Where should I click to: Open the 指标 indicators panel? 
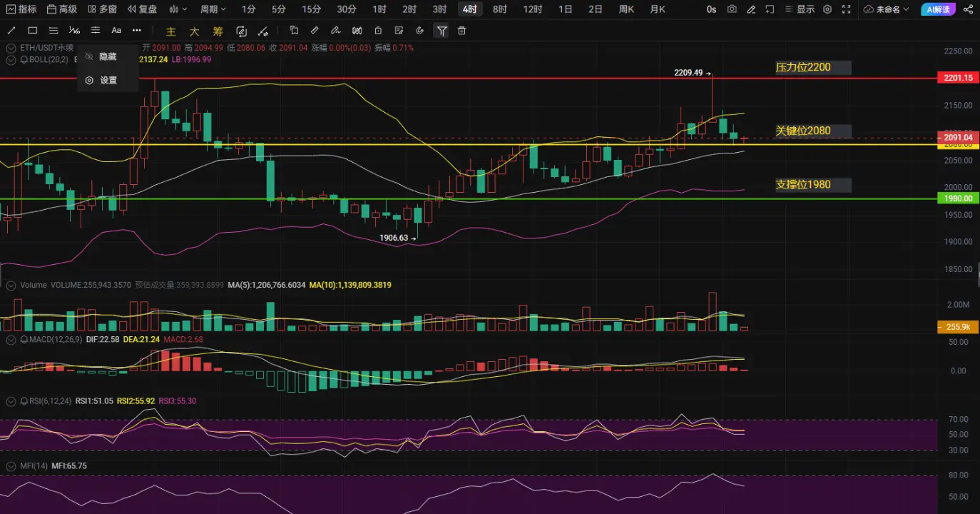tap(21, 9)
